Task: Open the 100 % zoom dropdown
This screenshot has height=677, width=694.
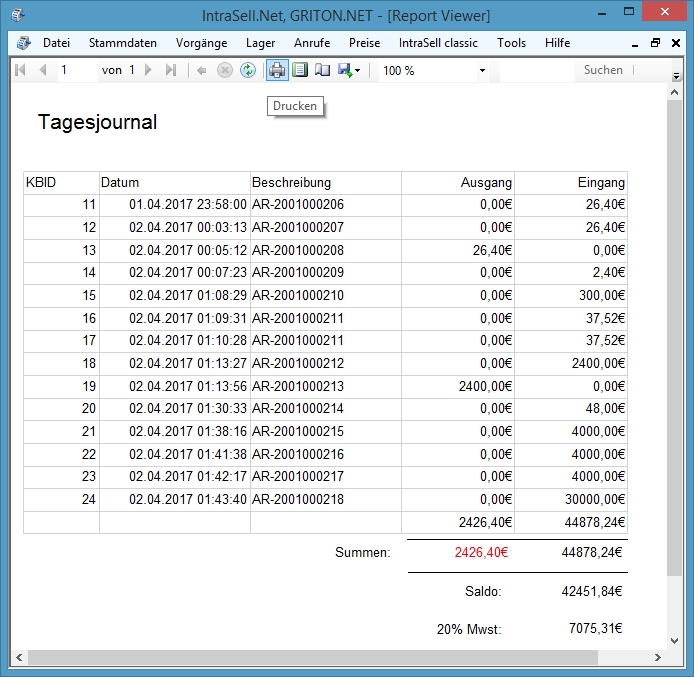Action: [482, 71]
